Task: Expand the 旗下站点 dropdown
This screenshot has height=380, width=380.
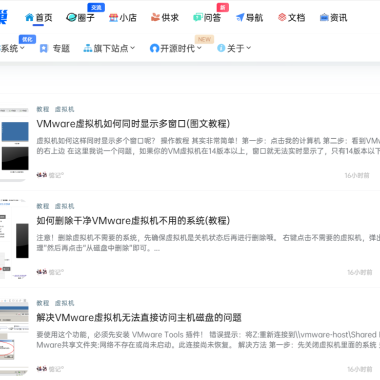Action: coord(132,48)
